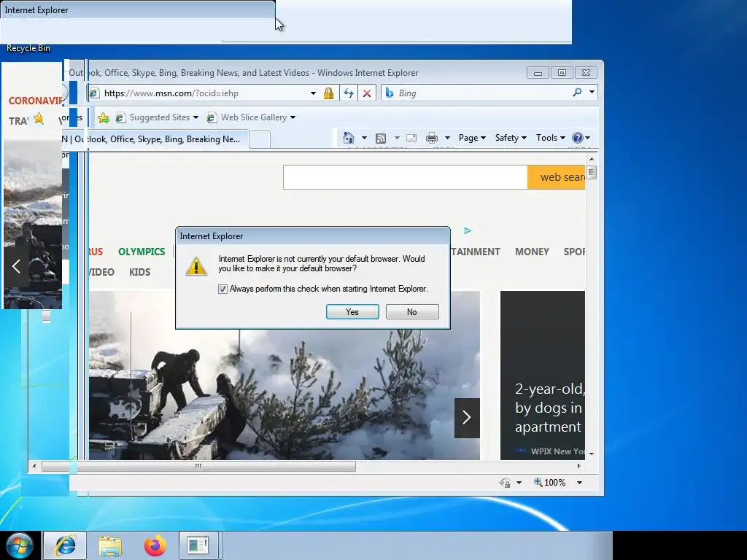
Task: Open the Help dropdown arrow
Action: click(588, 138)
